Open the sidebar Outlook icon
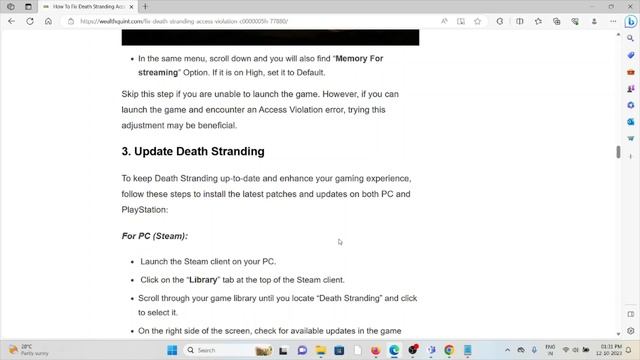 pyautogui.click(x=631, y=122)
